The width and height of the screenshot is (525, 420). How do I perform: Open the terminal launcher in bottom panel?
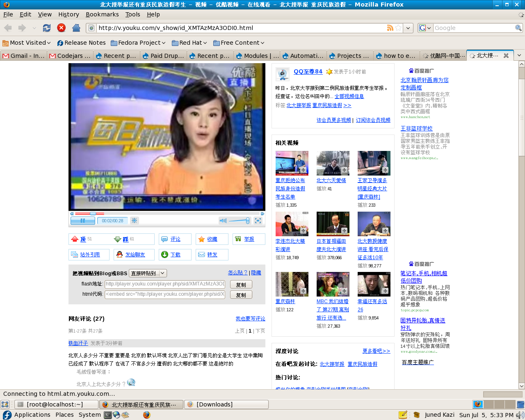pos(108,415)
